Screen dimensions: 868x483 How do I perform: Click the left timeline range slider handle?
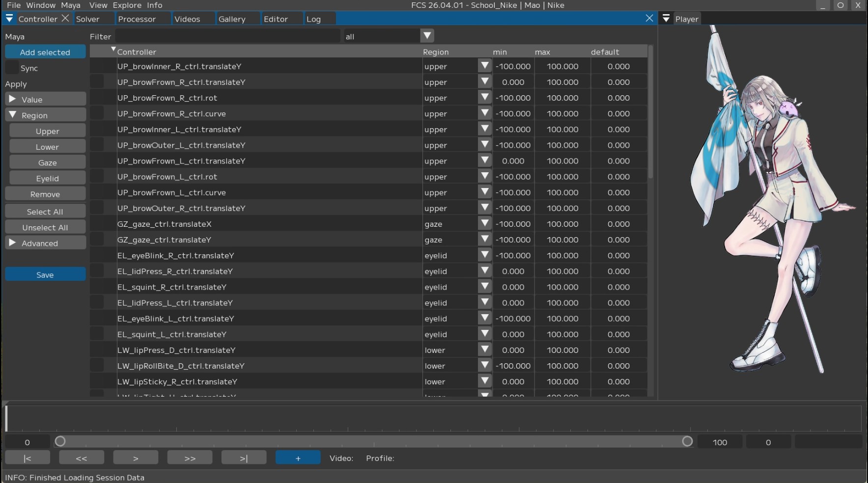coord(60,441)
